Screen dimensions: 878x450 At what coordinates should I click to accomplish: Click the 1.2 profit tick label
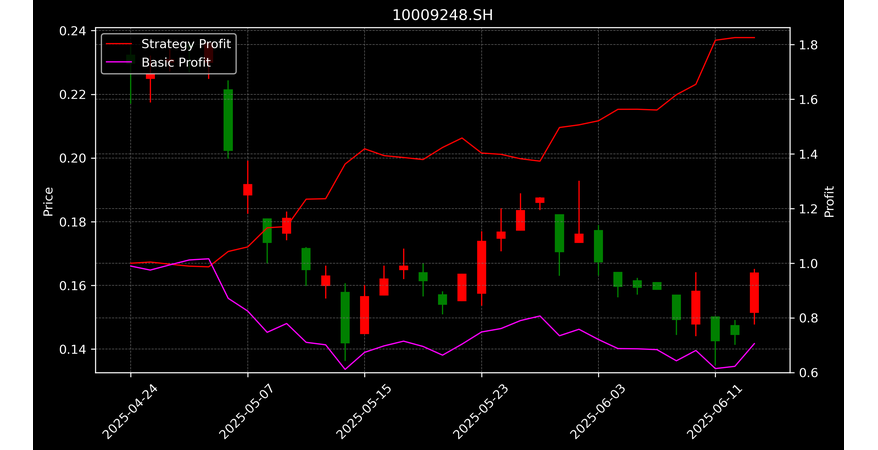coord(807,209)
